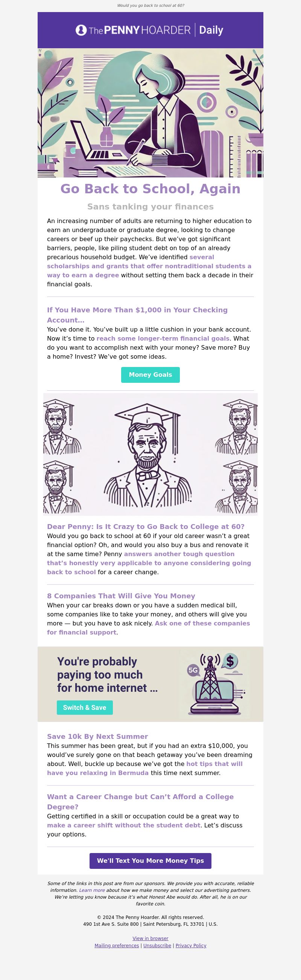The height and width of the screenshot is (980, 301).
Task: Open the $1,000 in Your Checking Account heading
Action: pos(137,315)
